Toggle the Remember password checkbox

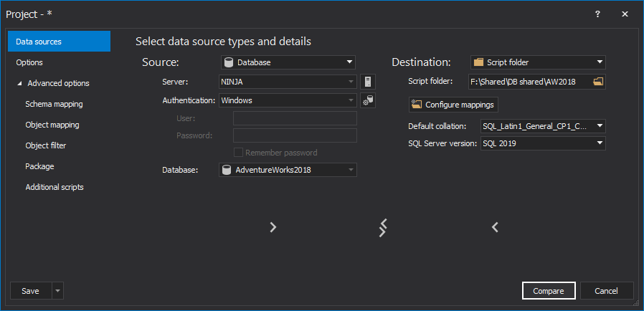(239, 153)
